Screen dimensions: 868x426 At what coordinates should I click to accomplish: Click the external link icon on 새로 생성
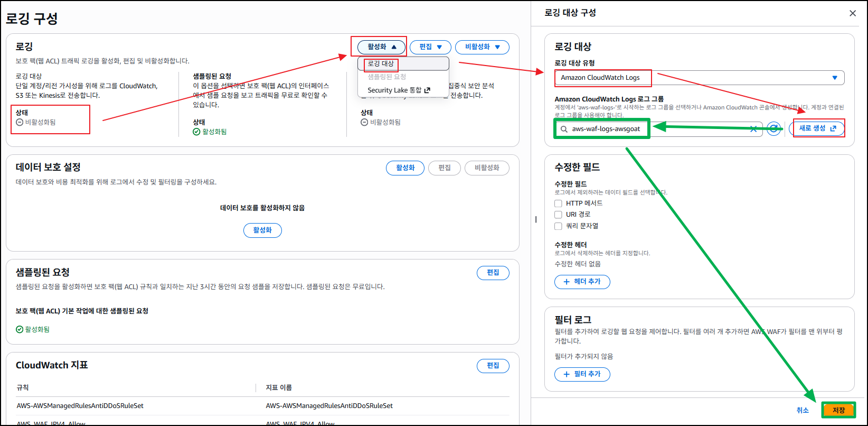point(833,128)
